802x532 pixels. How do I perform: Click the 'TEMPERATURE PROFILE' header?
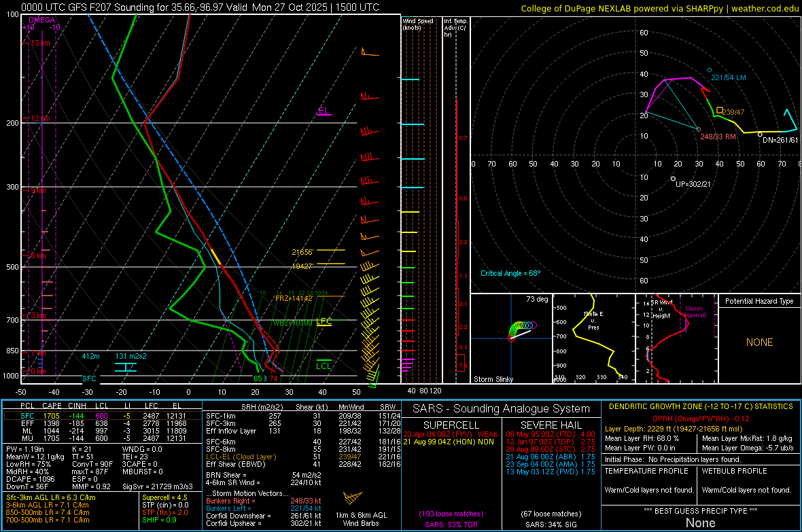[x=646, y=471]
